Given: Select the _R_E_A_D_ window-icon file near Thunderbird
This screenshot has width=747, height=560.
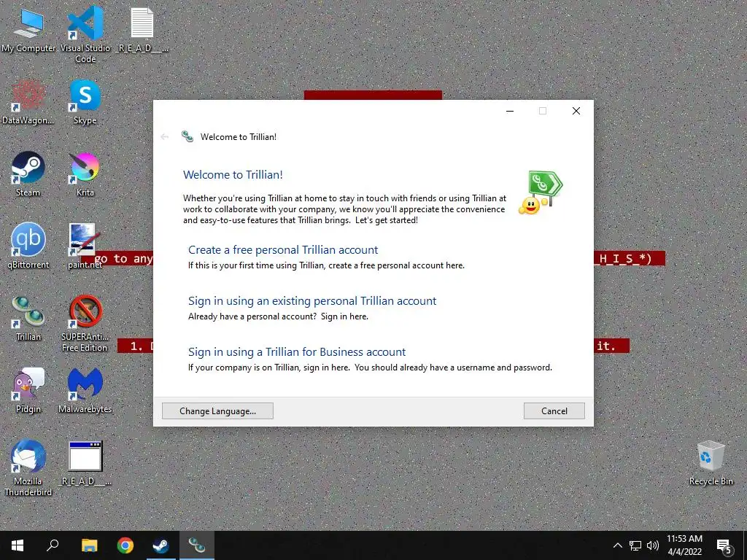Looking at the screenshot, I should (x=85, y=463).
